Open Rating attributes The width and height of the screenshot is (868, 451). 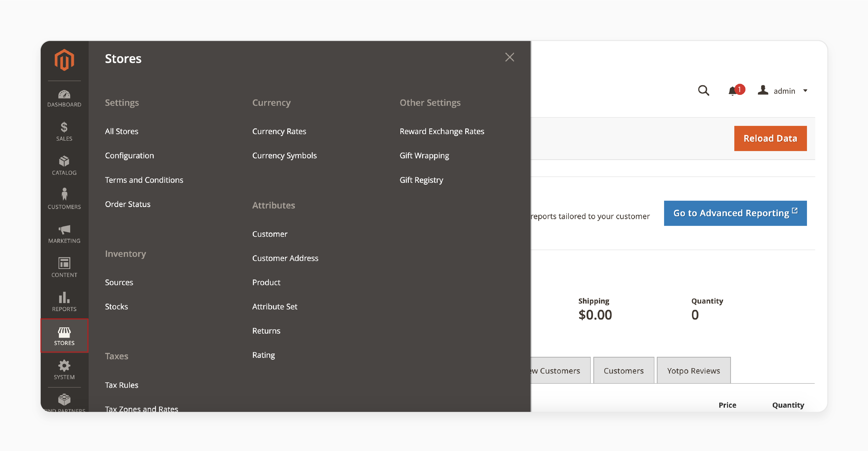pos(263,355)
